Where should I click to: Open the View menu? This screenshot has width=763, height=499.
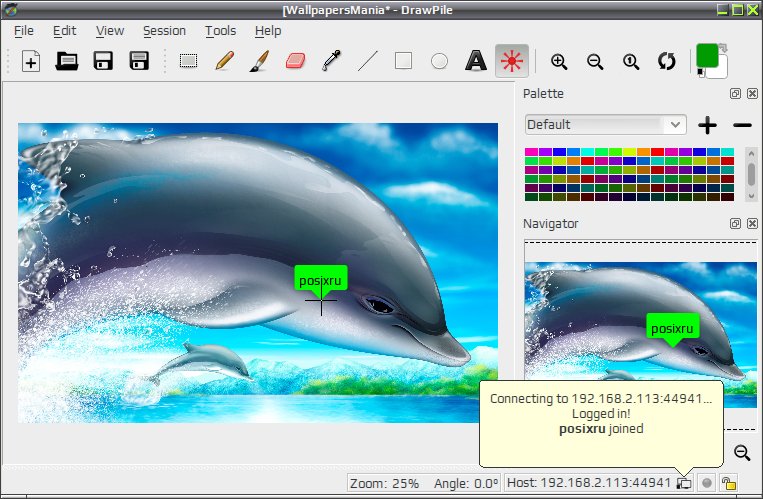point(109,31)
